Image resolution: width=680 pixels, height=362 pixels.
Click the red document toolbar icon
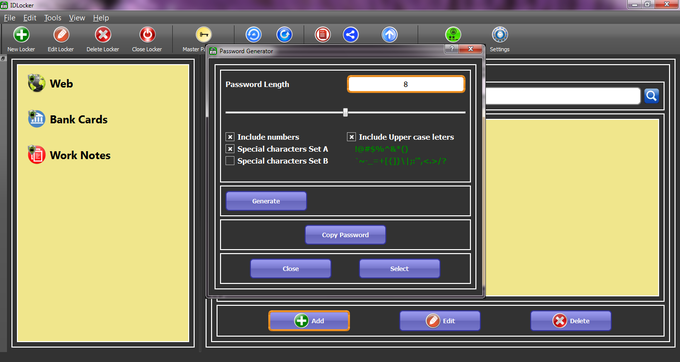tap(323, 35)
